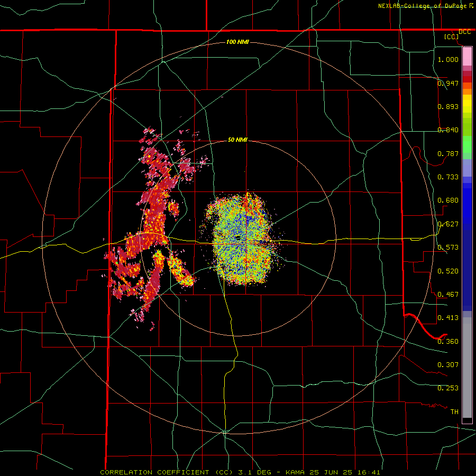
Task: Select the 0.467 scale label
Action: pyautogui.click(x=448, y=295)
